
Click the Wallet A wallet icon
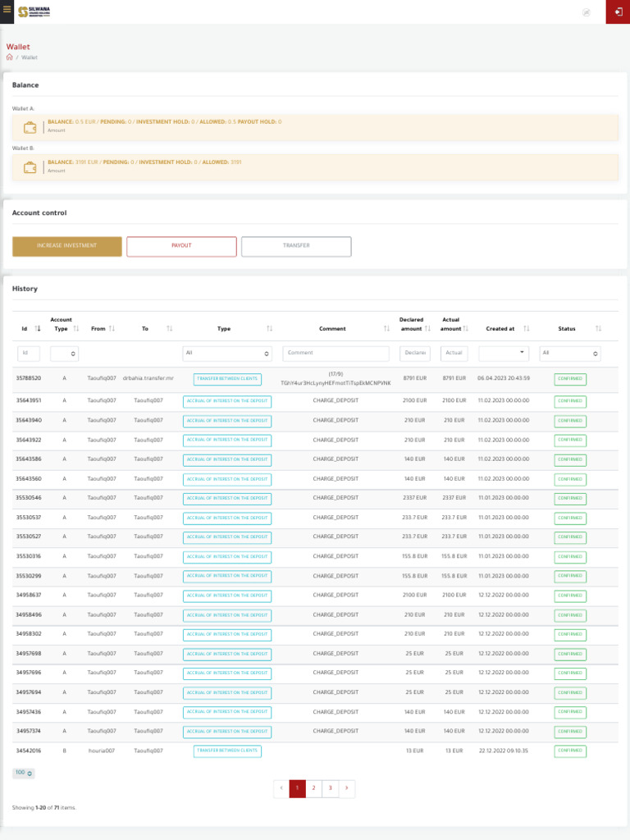point(30,127)
